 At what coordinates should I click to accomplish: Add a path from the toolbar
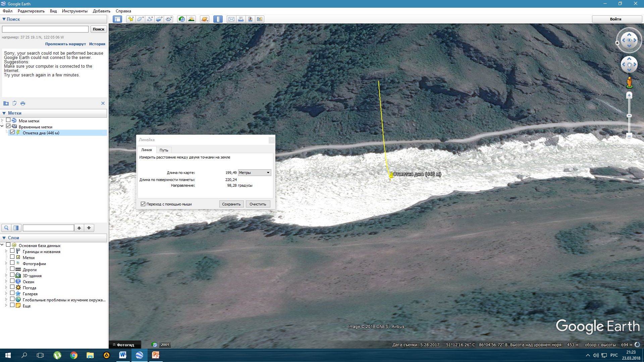point(150,19)
